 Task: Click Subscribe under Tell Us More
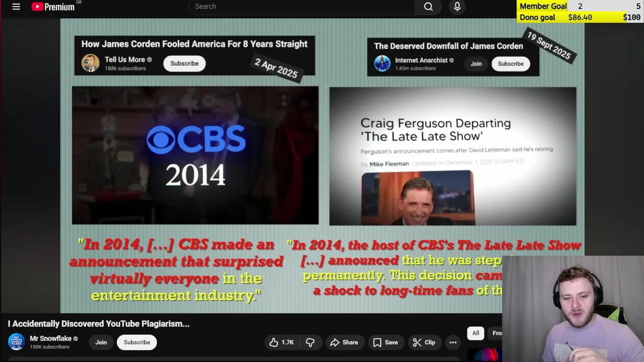[184, 63]
